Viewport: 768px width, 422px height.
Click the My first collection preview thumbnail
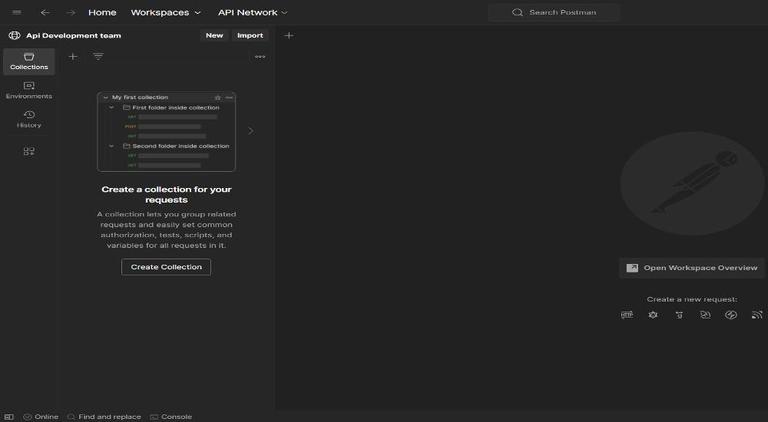click(x=167, y=132)
